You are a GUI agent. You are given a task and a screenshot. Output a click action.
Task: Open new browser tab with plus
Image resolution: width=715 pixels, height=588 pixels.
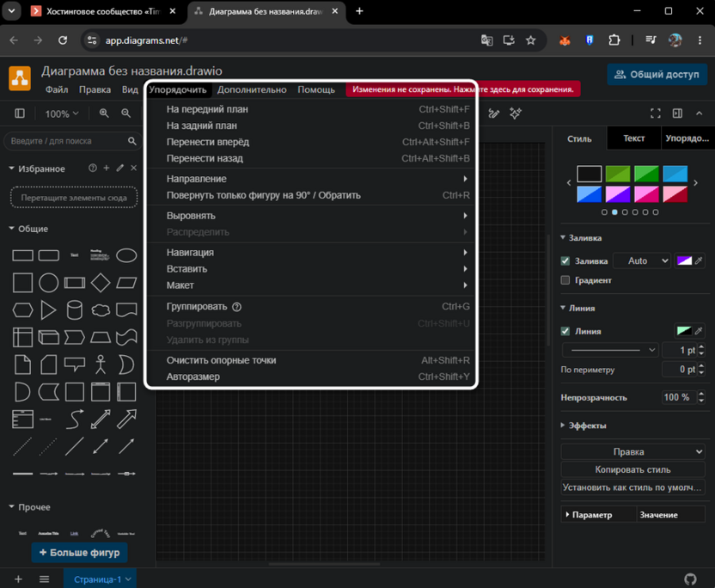[x=359, y=11]
